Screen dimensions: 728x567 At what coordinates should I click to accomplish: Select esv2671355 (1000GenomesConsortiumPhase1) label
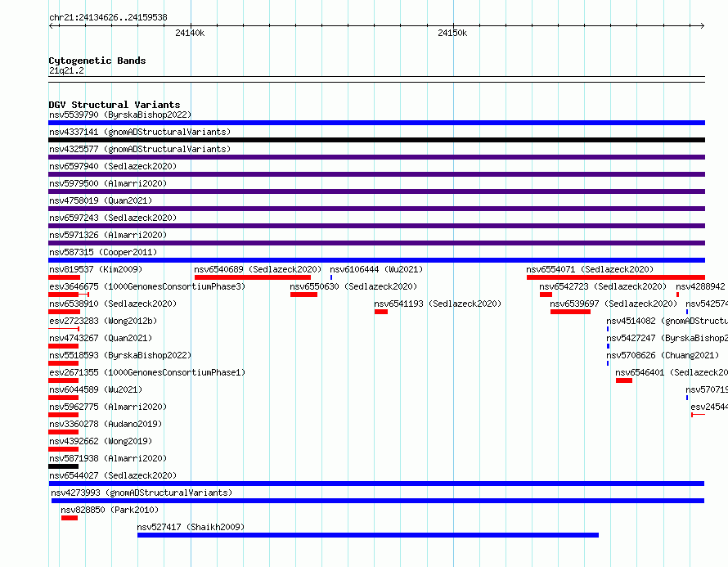tap(147, 372)
